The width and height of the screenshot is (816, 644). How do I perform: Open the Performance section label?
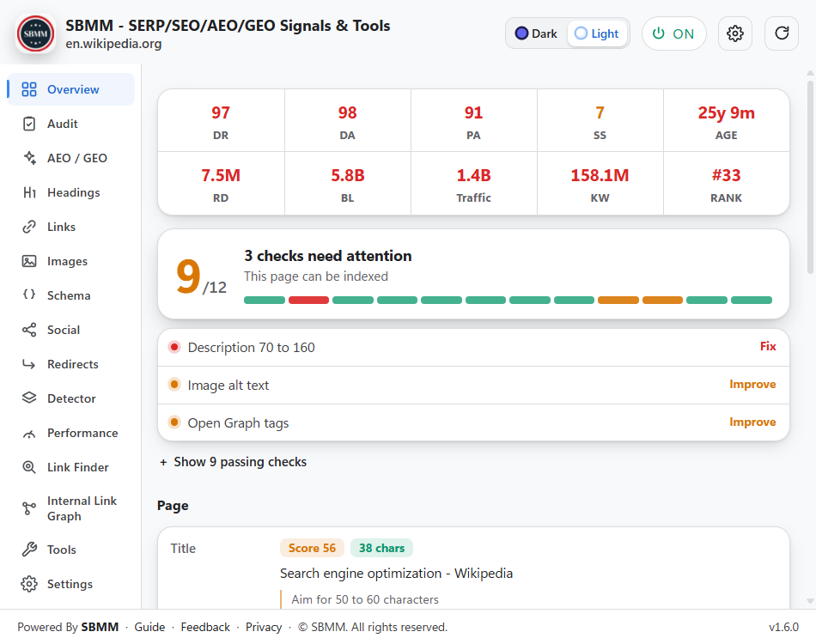tap(82, 433)
